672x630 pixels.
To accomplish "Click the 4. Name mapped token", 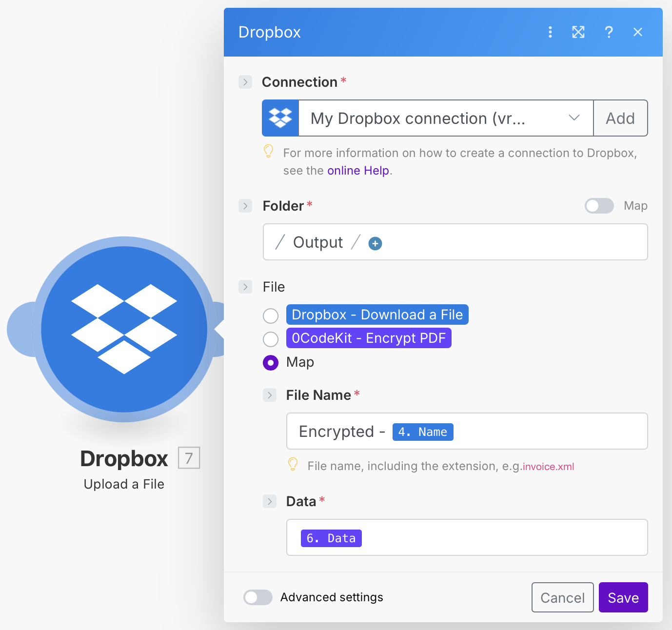I will [x=423, y=432].
